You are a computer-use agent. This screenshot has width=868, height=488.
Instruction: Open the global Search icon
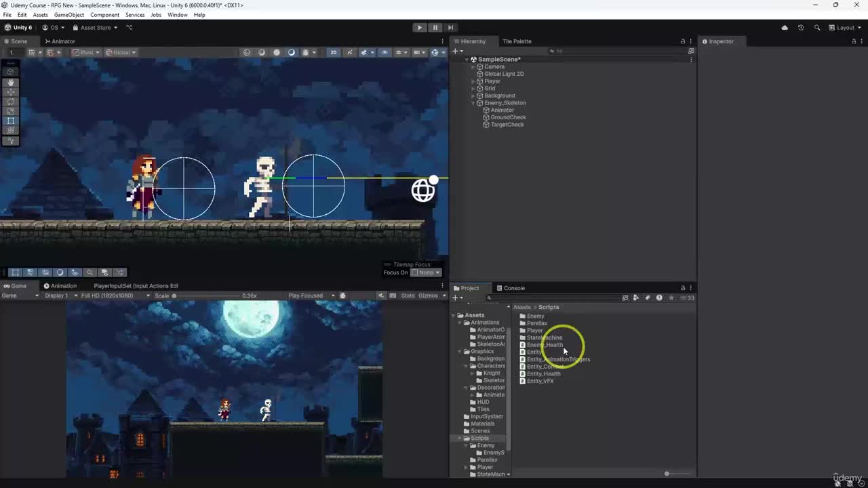coord(816,28)
